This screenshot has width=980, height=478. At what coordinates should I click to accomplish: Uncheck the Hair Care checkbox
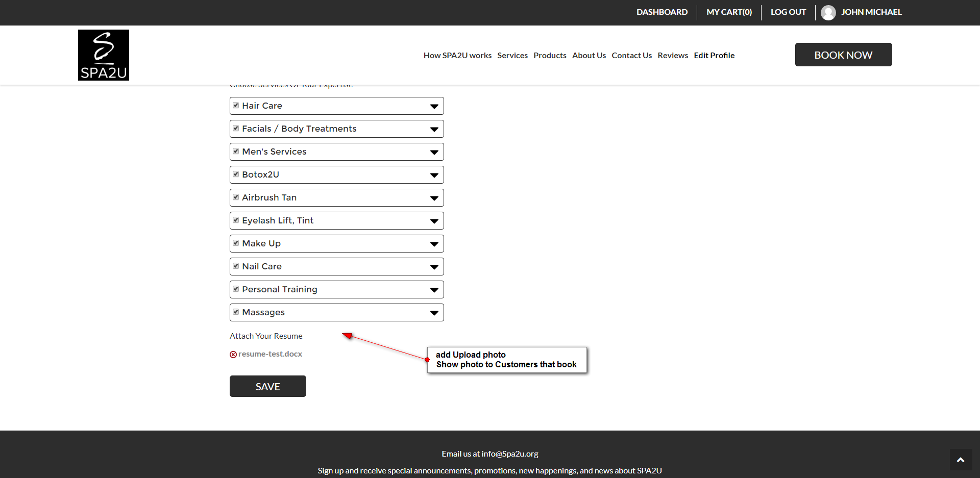pyautogui.click(x=236, y=105)
